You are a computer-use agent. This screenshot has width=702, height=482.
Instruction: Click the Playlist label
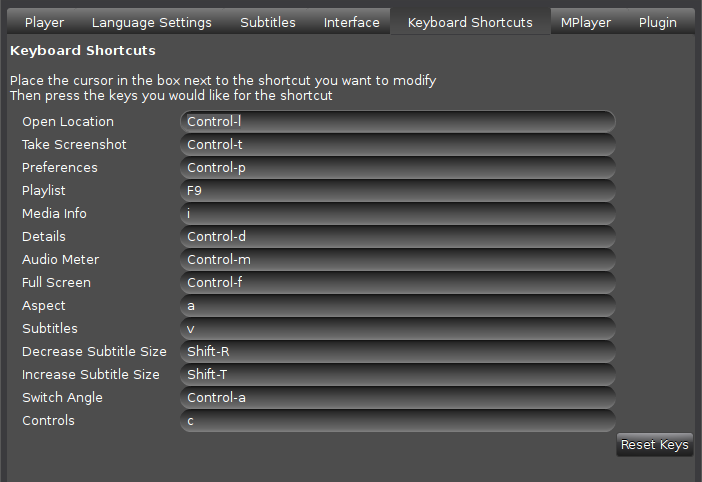[44, 191]
